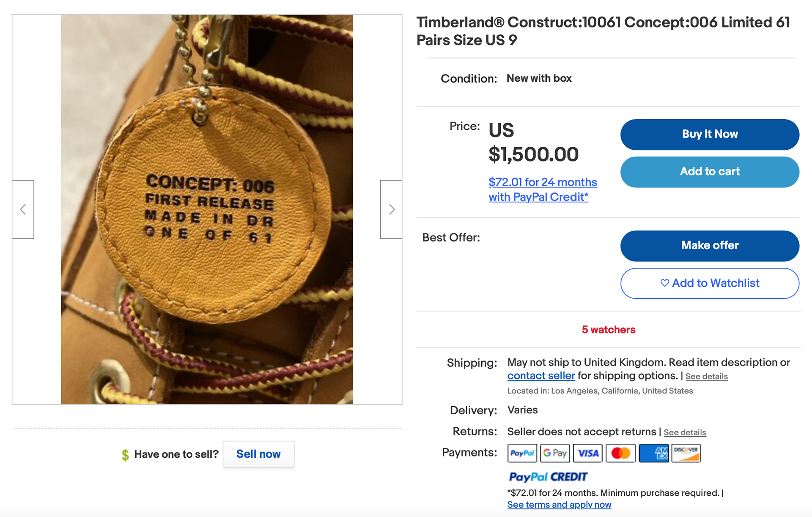Open Sell now button

(258, 454)
